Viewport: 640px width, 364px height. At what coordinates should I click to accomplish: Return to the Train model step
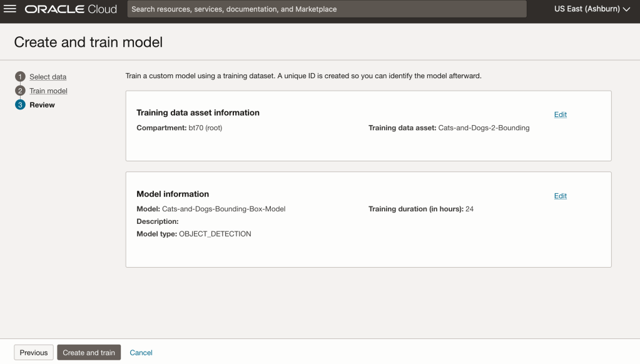point(48,91)
